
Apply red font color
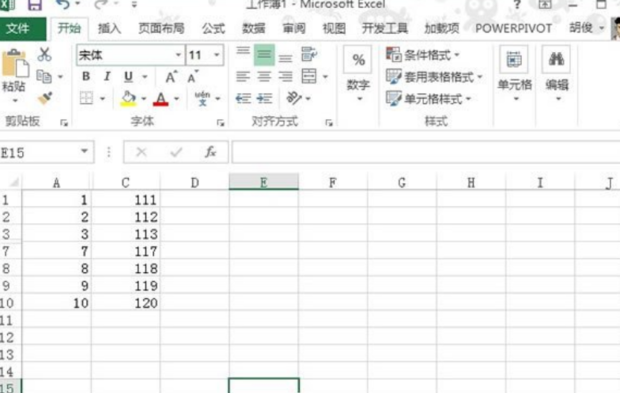point(161,98)
